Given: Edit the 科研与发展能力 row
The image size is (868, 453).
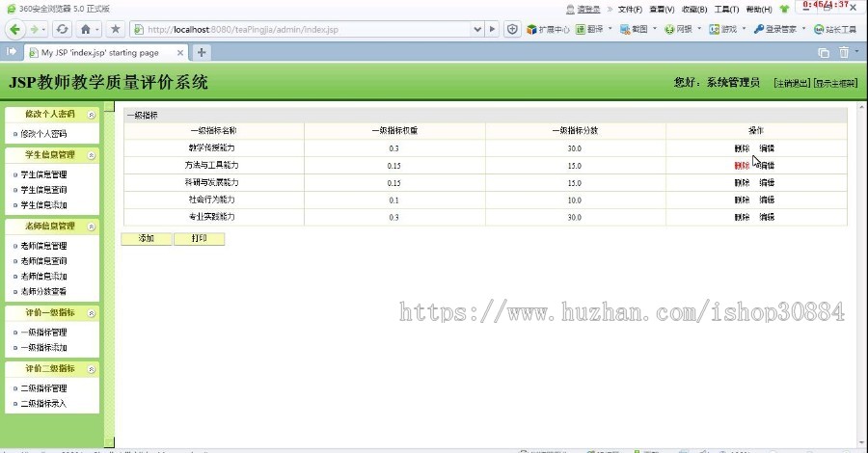Looking at the screenshot, I should point(767,182).
